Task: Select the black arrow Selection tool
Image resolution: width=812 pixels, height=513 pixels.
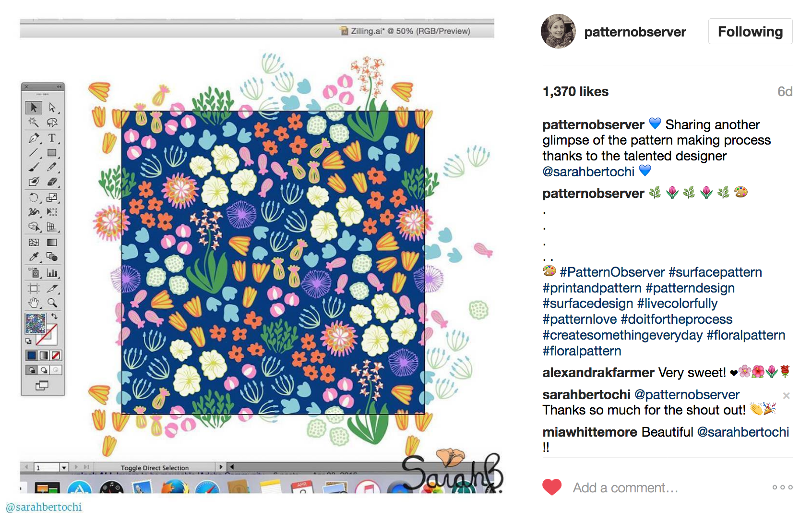Action: (34, 107)
